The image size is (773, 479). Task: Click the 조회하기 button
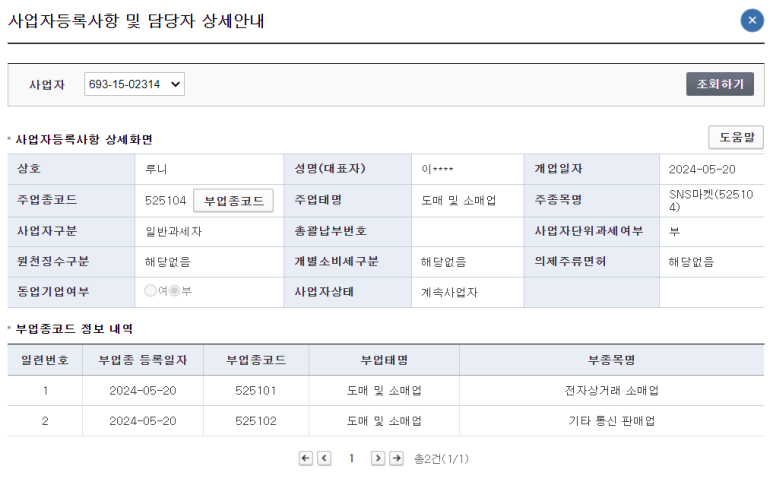pyautogui.click(x=720, y=84)
